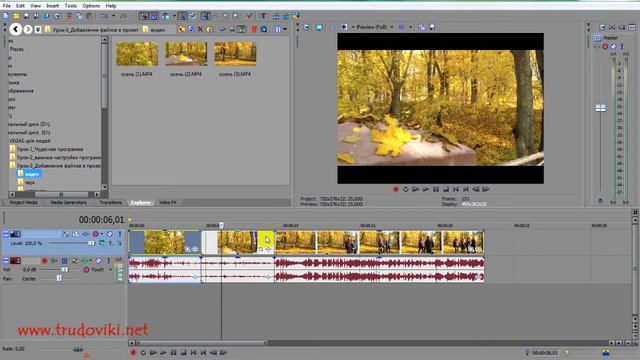Save preview snapshot to file

pyautogui.click(x=432, y=27)
